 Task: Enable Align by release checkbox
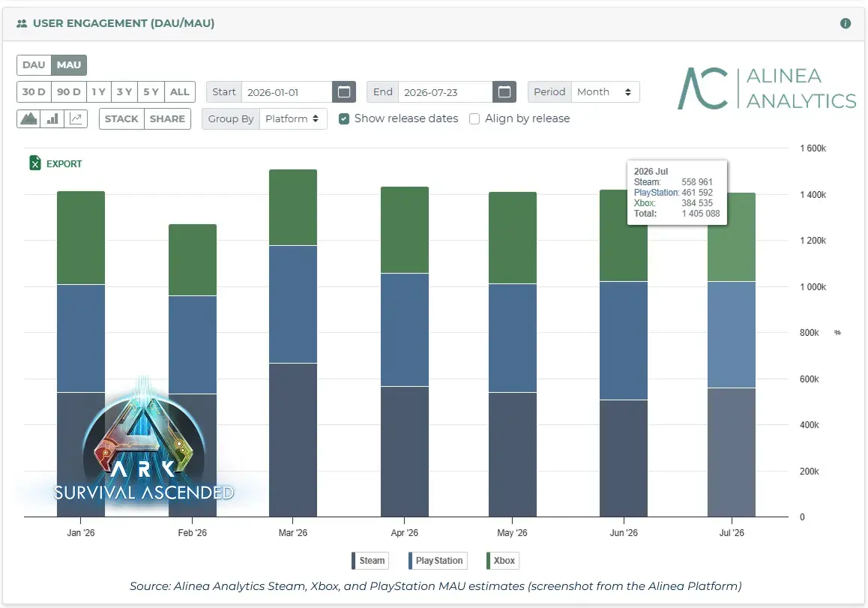[x=474, y=118]
